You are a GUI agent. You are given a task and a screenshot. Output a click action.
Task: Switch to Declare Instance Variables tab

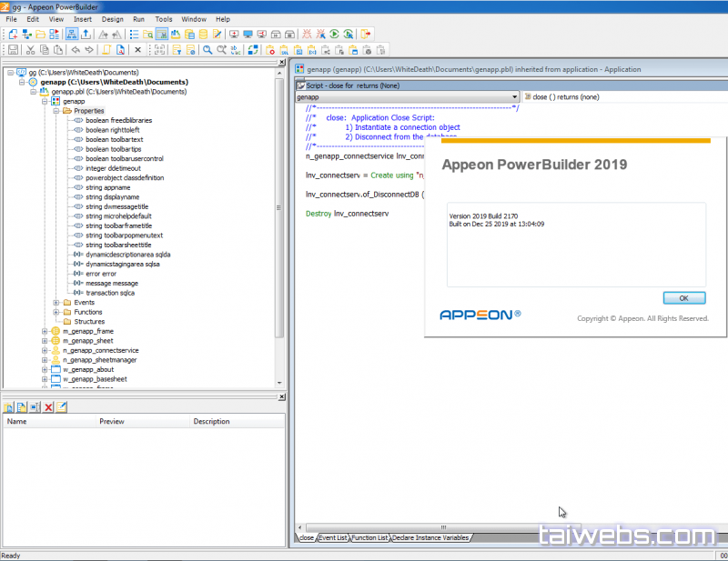pos(430,538)
